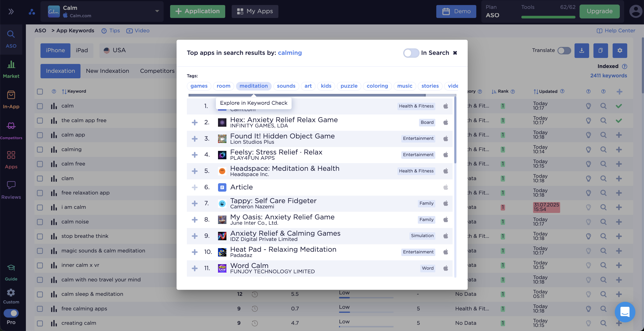Viewport: 644px width, 331px height.
Task: Select the iPad device tab
Action: pos(82,51)
